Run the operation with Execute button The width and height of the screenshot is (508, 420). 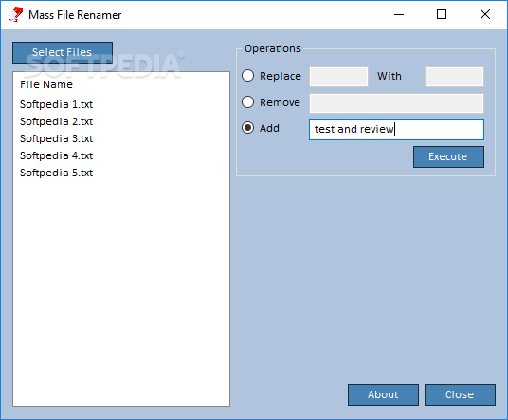point(448,156)
